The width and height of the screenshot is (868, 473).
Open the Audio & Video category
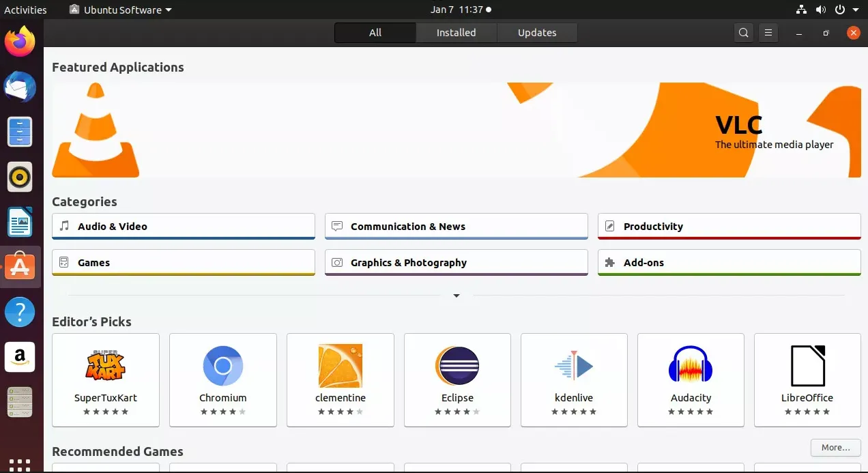184,227
